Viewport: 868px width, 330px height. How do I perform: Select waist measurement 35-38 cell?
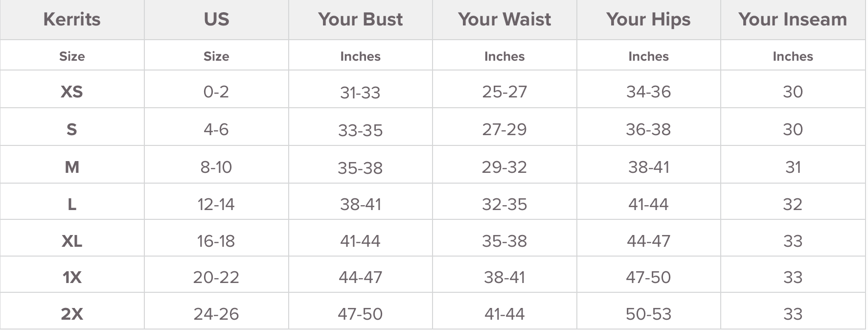click(x=504, y=241)
